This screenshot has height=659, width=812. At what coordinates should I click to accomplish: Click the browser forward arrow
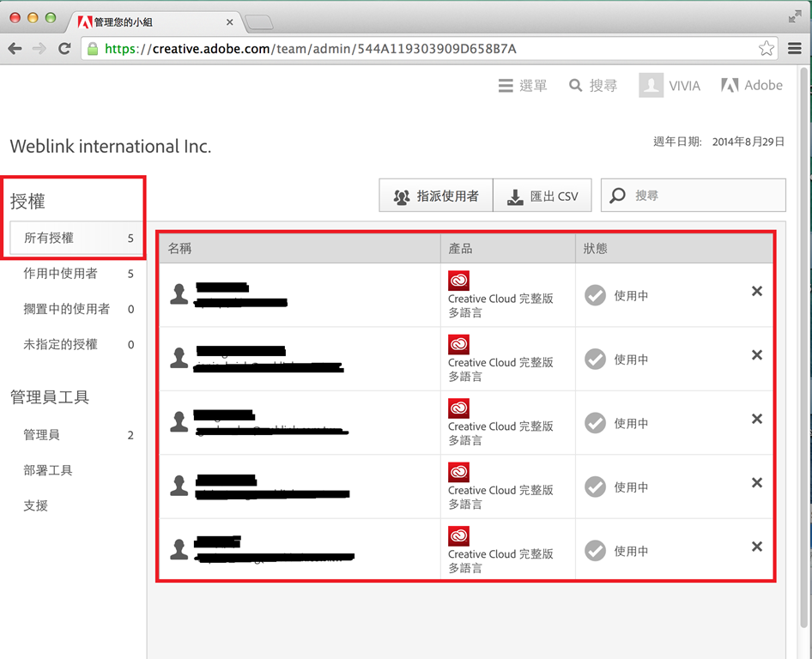(39, 49)
